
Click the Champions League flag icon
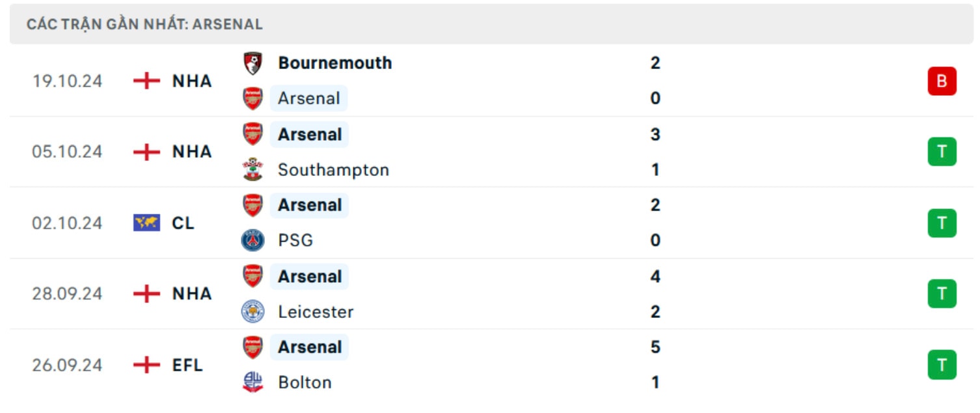click(146, 223)
